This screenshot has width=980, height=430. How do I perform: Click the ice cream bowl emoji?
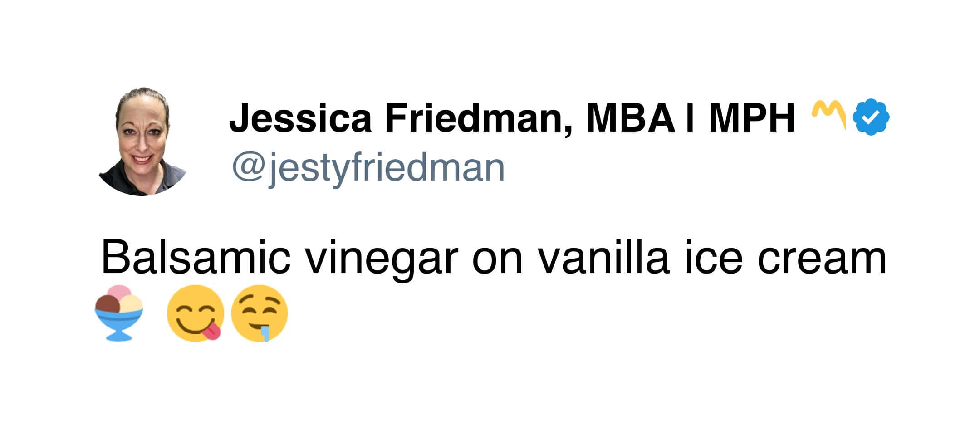[x=119, y=313]
